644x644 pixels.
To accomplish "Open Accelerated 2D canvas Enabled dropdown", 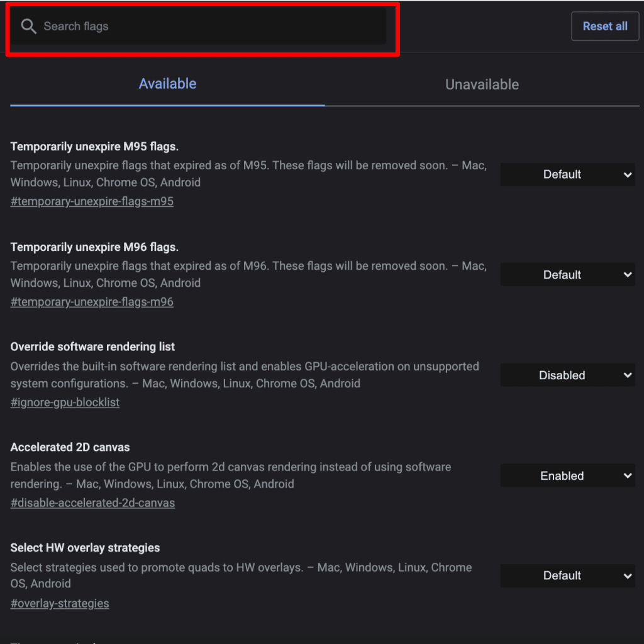I will pos(567,475).
